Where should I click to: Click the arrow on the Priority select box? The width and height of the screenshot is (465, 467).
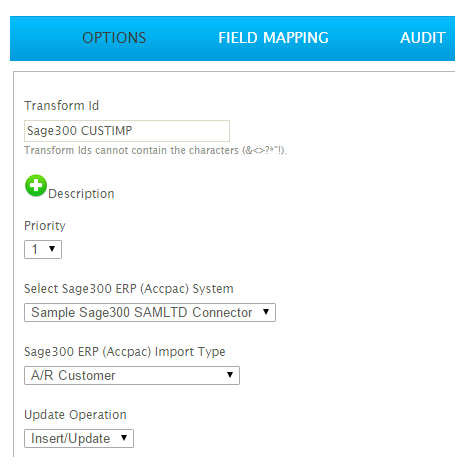click(x=52, y=249)
